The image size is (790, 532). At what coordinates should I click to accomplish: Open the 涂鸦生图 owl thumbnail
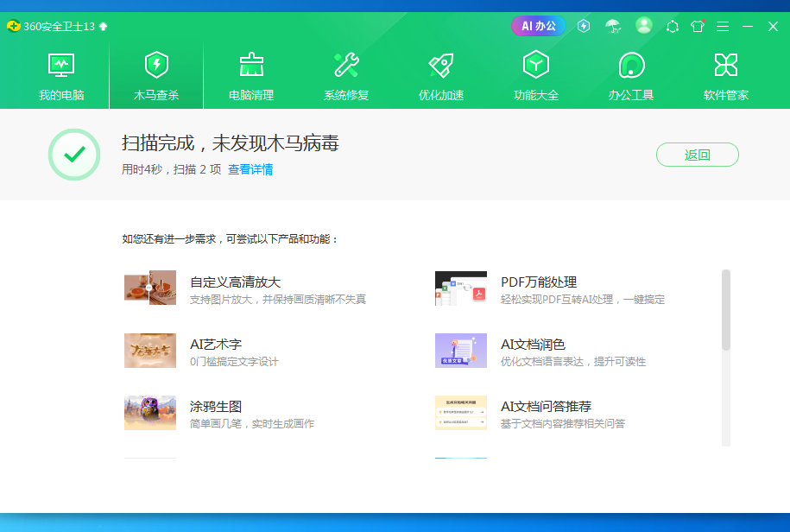(x=150, y=413)
